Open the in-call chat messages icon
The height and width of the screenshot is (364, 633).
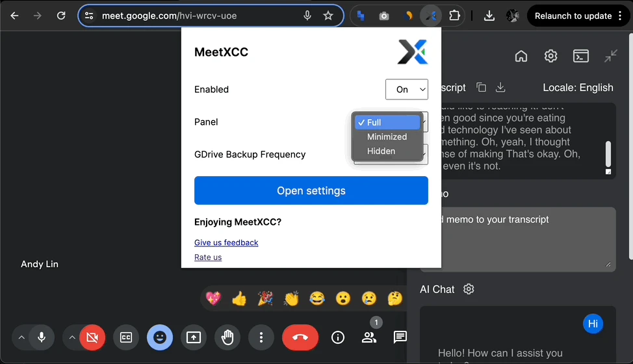400,337
